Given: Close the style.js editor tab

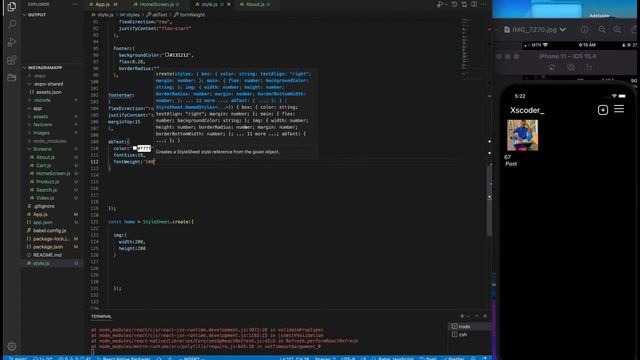Looking at the screenshot, I should [x=229, y=4].
